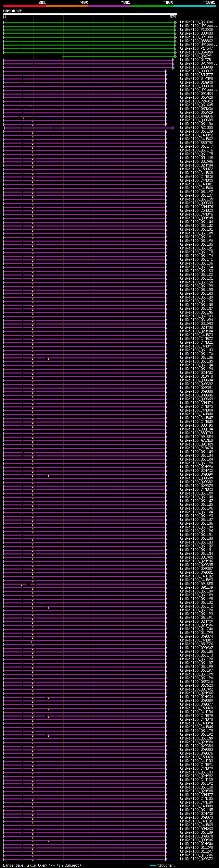Select label UniRef100_Q91HK4
The image size is (219, 868).
(196, 94)
